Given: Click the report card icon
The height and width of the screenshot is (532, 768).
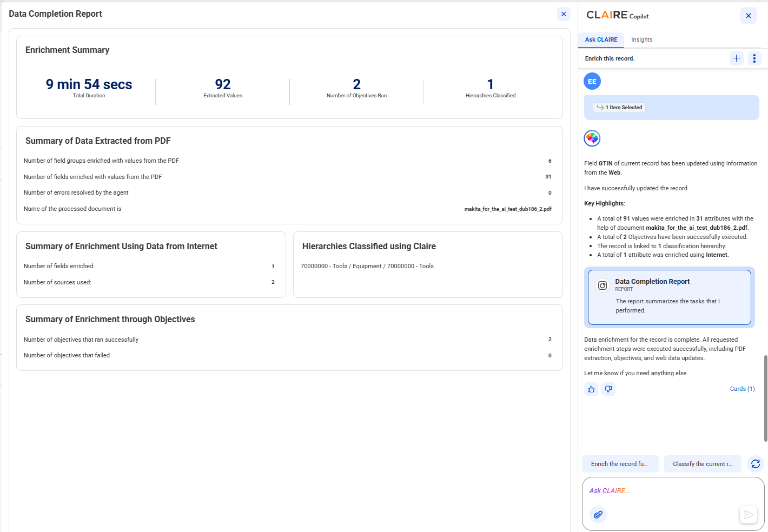Looking at the screenshot, I should 603,285.
